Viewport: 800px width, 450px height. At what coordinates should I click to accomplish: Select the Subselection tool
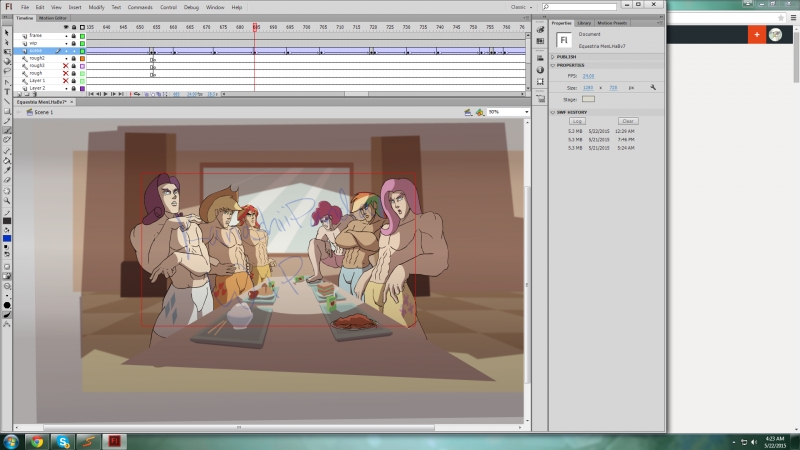coord(7,42)
